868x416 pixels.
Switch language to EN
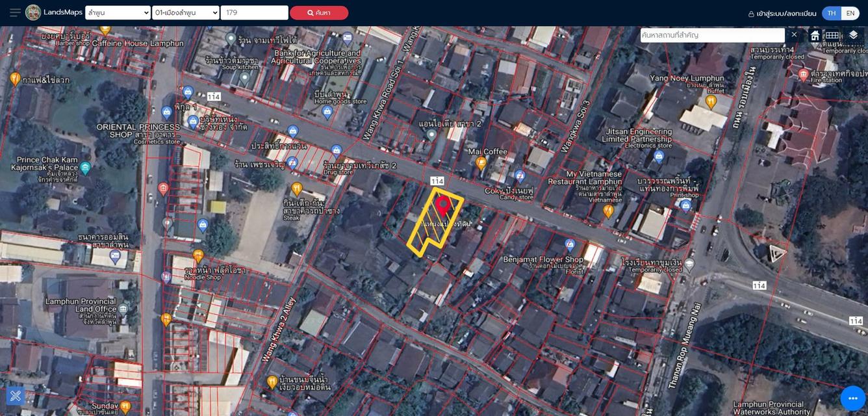tap(850, 13)
